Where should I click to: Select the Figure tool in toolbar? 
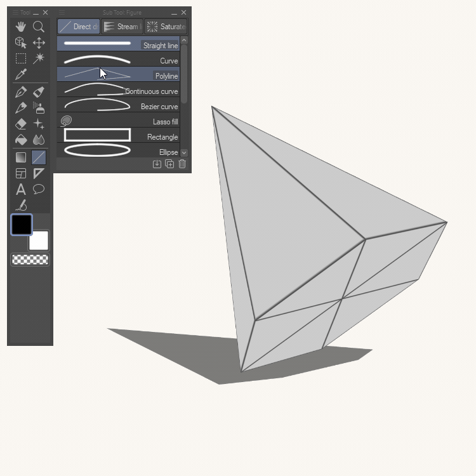39,157
